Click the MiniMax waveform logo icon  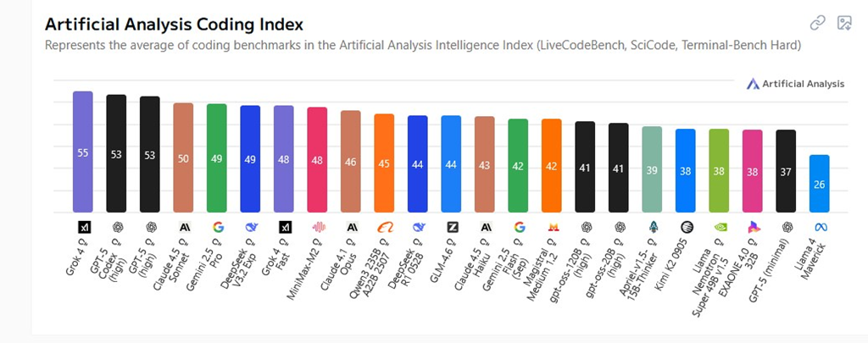pyautogui.click(x=318, y=227)
